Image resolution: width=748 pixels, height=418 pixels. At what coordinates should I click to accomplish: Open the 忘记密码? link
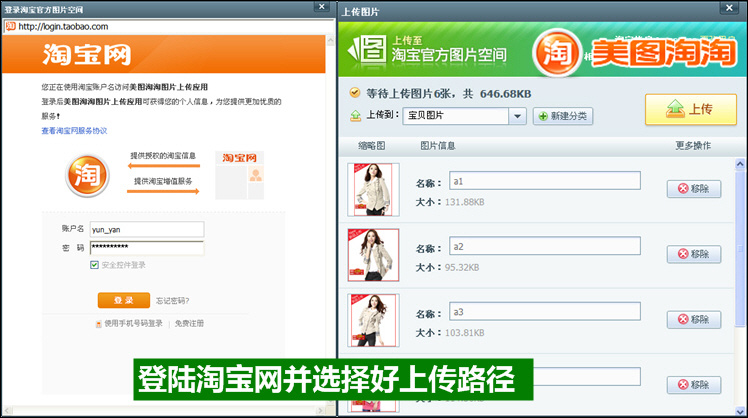pyautogui.click(x=172, y=301)
